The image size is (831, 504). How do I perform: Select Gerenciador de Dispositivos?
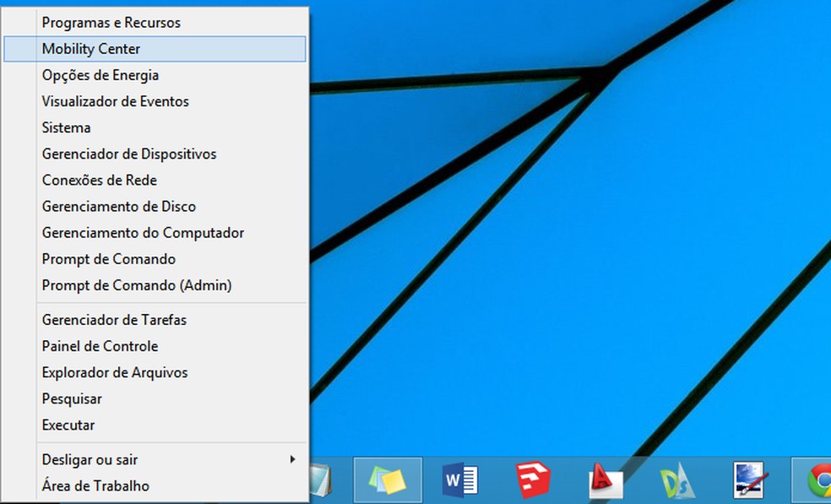point(128,154)
